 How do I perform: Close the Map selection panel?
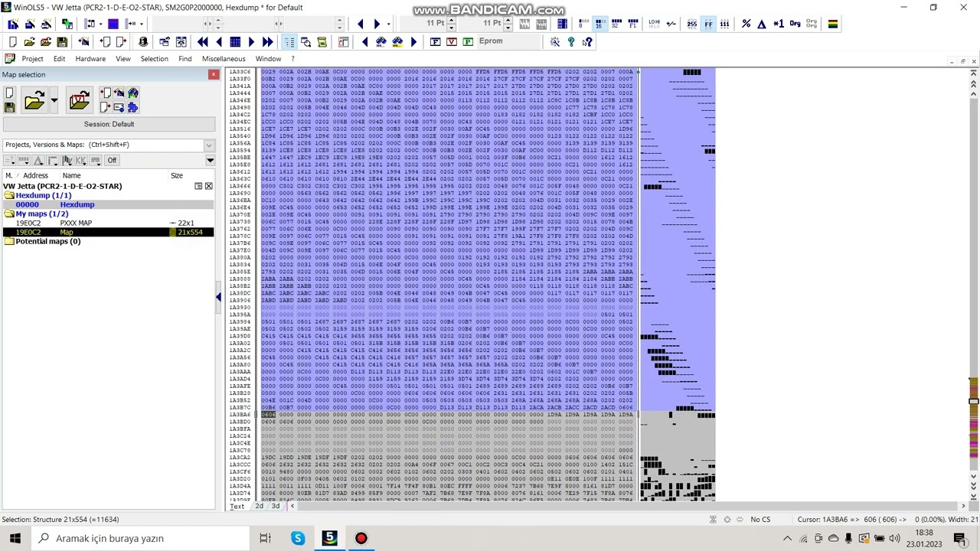point(214,74)
